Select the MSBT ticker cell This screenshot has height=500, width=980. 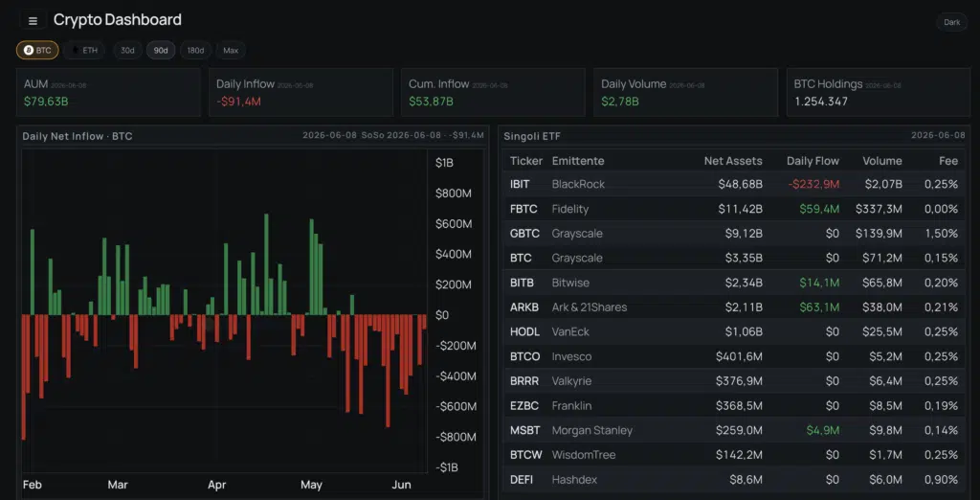[x=523, y=430]
